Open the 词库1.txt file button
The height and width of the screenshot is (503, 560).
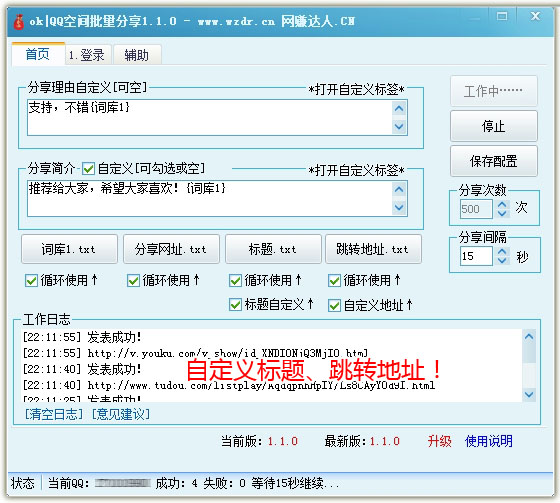coord(69,249)
